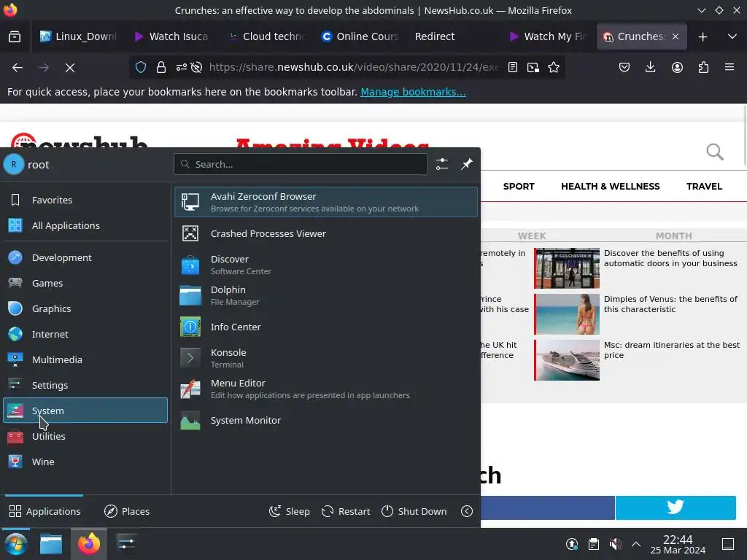Open the Firefox downloads panel

(x=650, y=68)
